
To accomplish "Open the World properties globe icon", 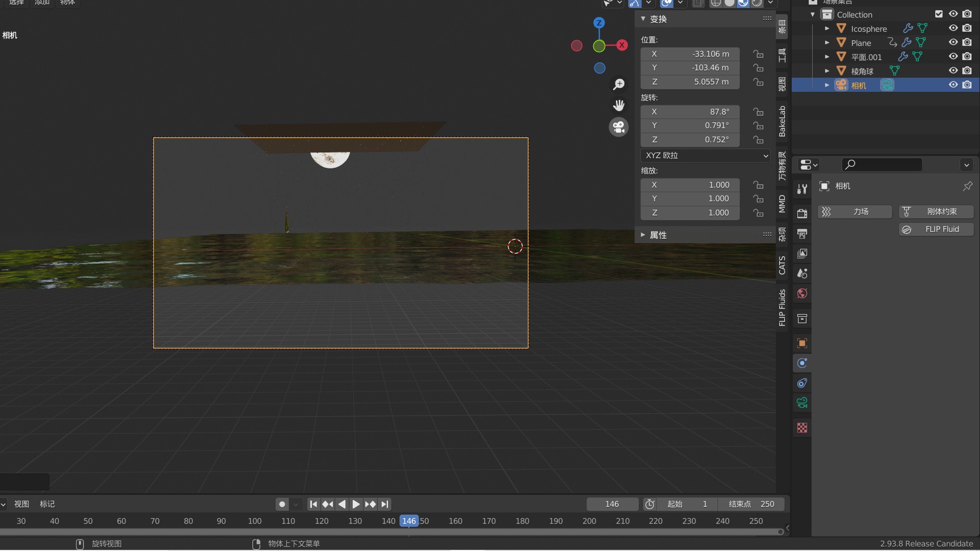I will [x=802, y=294].
